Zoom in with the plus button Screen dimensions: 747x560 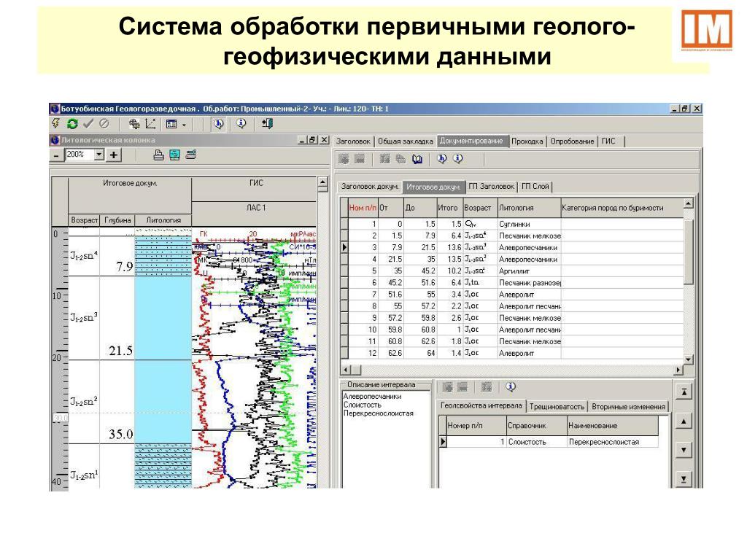[x=113, y=155]
